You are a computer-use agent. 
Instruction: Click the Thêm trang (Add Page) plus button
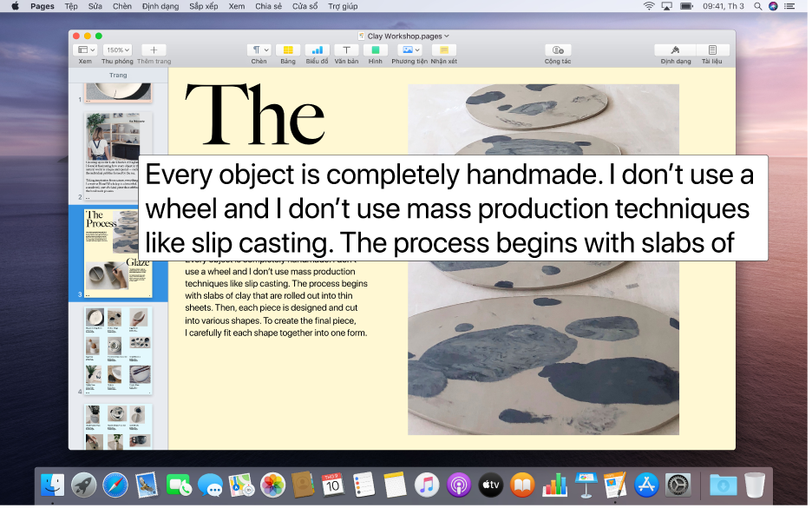click(x=154, y=50)
